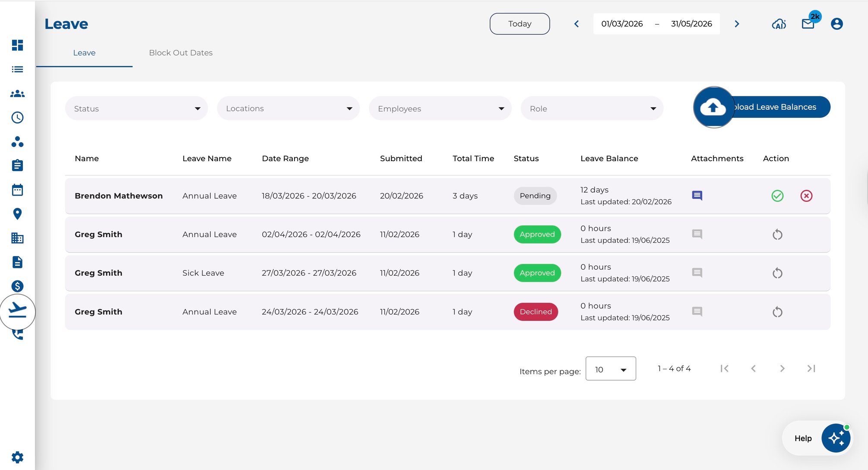Click the Pending status badge
868x470 pixels.
tap(535, 196)
